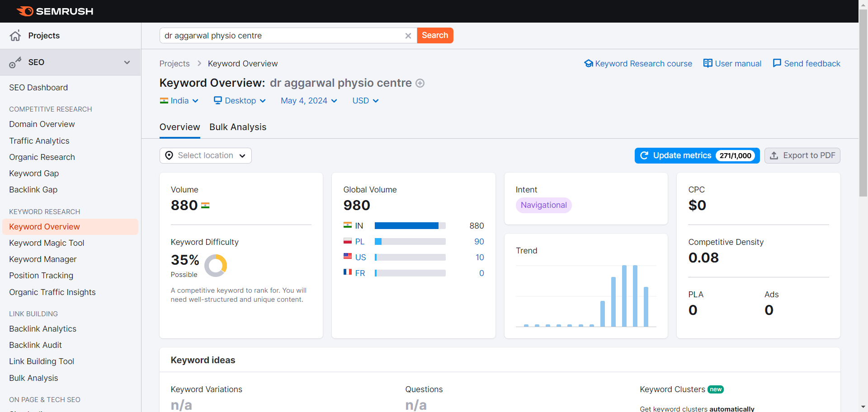Open the India country dropdown
Image resolution: width=868 pixels, height=412 pixels.
pyautogui.click(x=179, y=101)
